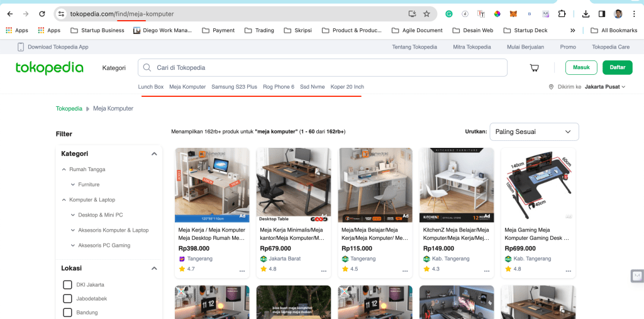644x319 pixels.
Task: Open the Agile Document bookmark folder
Action: (x=418, y=30)
